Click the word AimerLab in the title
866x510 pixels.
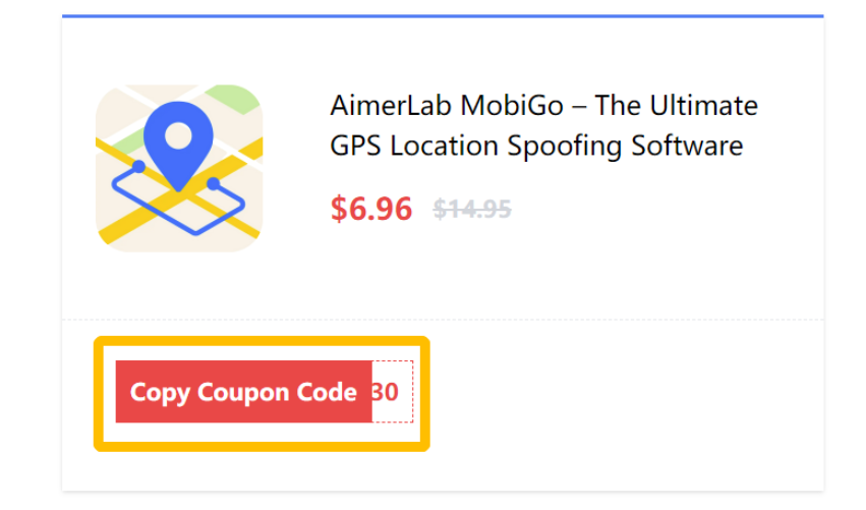(x=392, y=105)
